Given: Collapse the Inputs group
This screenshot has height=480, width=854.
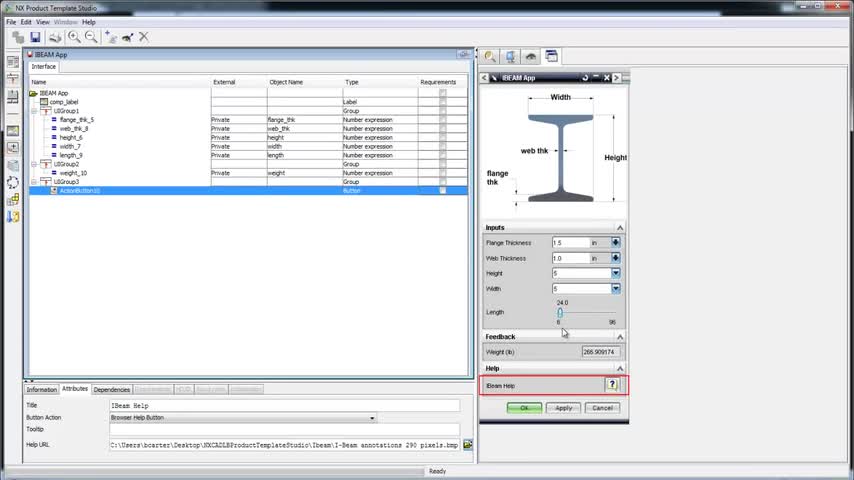Looking at the screenshot, I should point(620,228).
